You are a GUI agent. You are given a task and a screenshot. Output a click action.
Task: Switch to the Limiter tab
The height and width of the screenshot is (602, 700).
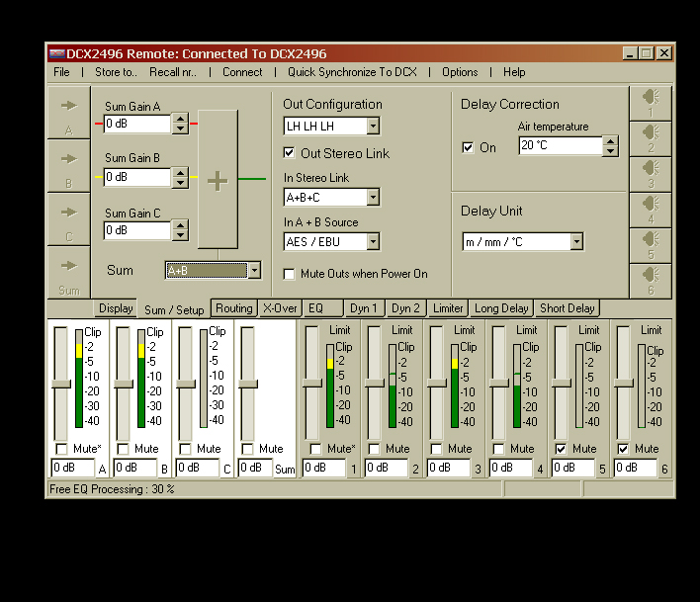[448, 308]
